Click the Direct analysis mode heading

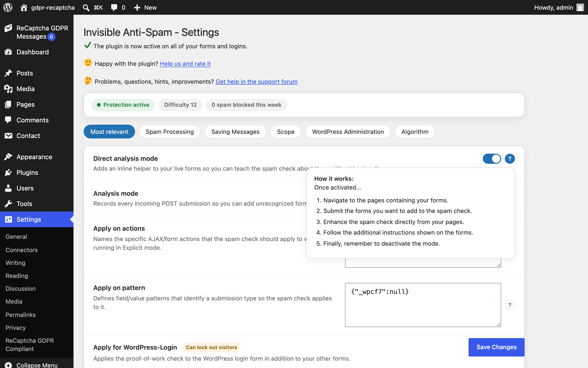click(126, 158)
